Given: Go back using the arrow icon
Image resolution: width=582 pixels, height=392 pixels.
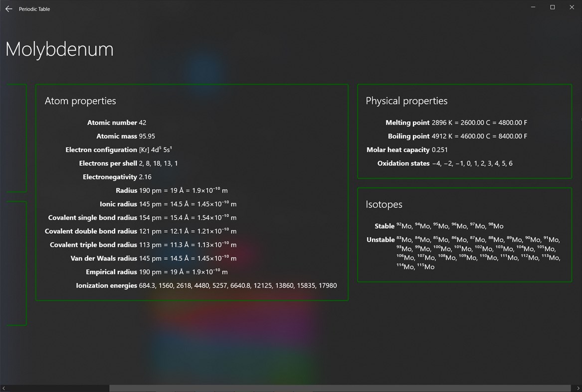Looking at the screenshot, I should [9, 9].
